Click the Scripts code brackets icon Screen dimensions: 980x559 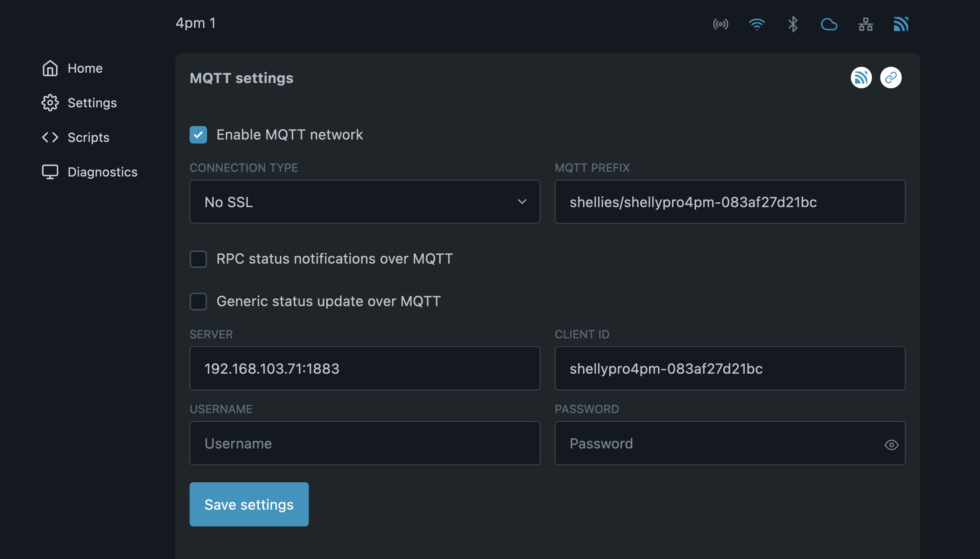coord(50,137)
